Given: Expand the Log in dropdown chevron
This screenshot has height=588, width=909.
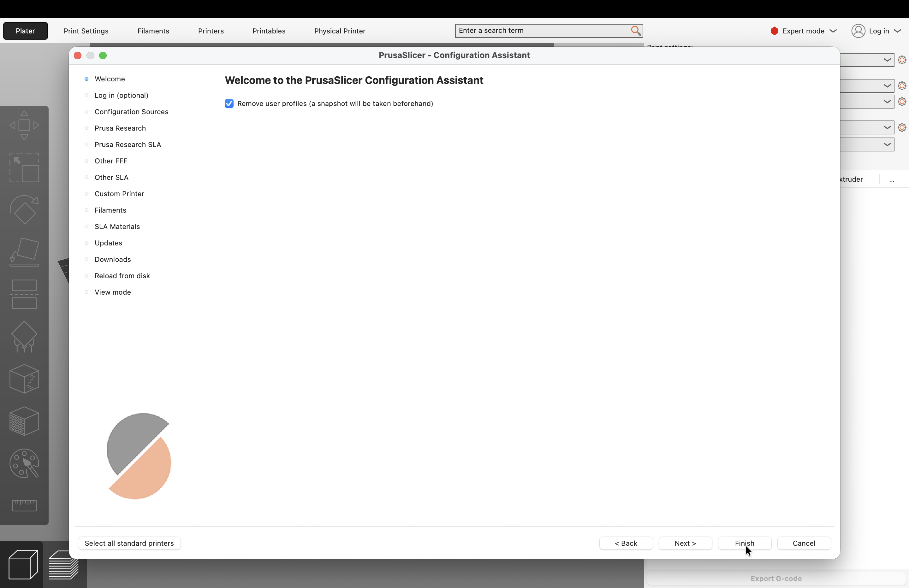Looking at the screenshot, I should [x=898, y=31].
